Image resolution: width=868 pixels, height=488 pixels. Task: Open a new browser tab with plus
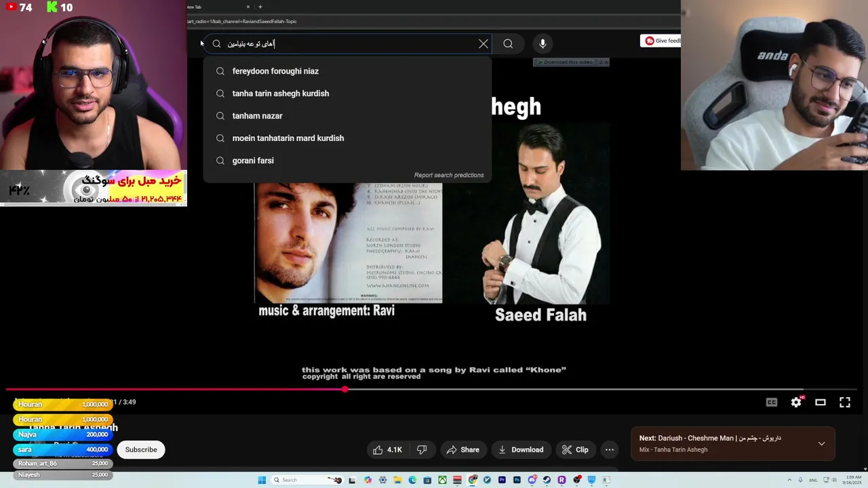260,7
